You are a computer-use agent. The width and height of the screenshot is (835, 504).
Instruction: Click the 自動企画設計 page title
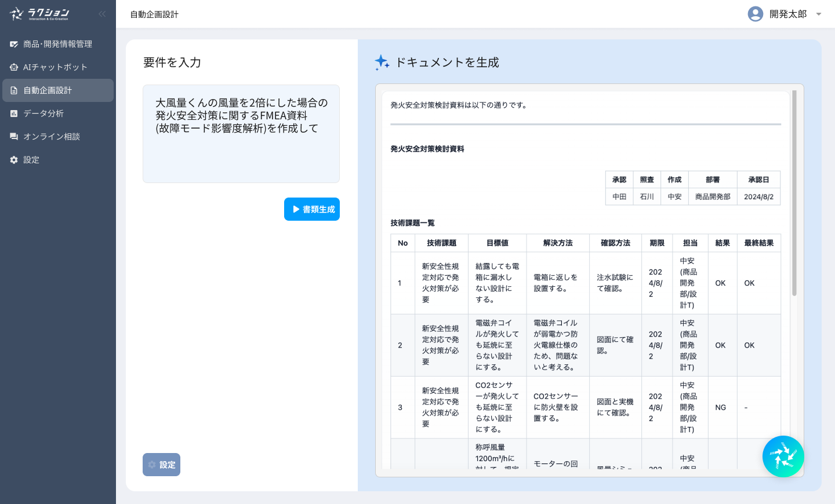pyautogui.click(x=154, y=14)
